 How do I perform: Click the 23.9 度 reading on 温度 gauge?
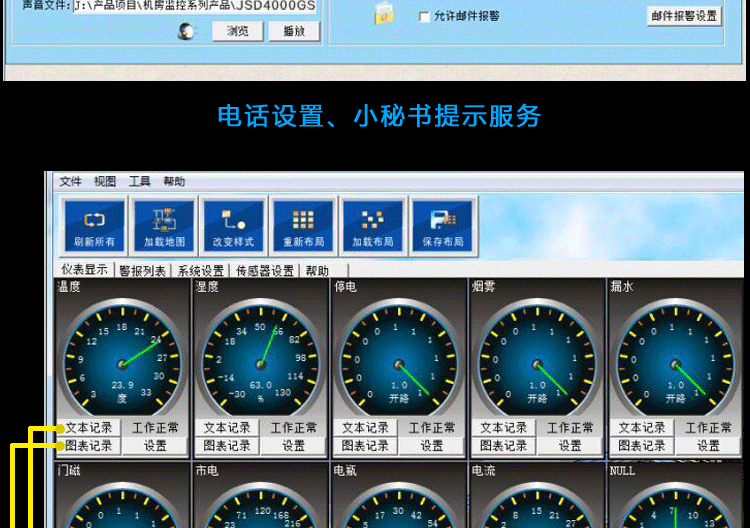[x=122, y=391]
